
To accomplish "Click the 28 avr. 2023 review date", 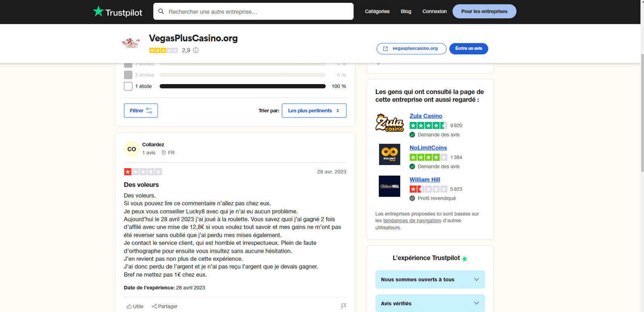I will click(x=332, y=172).
